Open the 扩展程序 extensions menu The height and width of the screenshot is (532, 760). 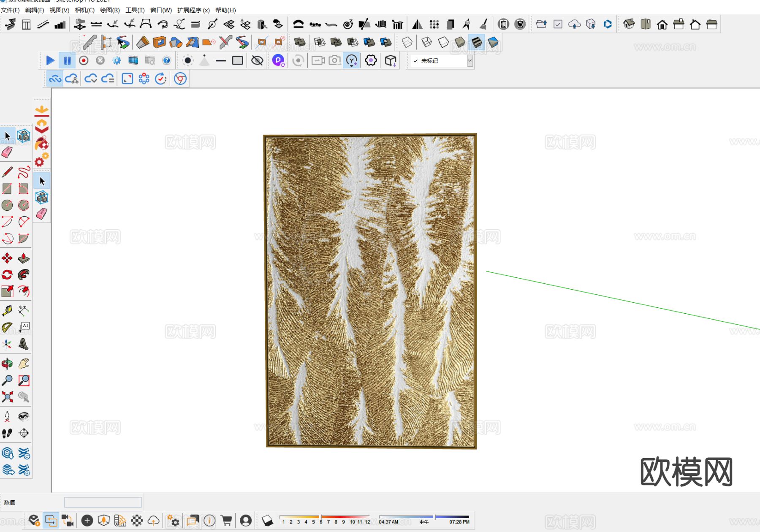click(193, 10)
